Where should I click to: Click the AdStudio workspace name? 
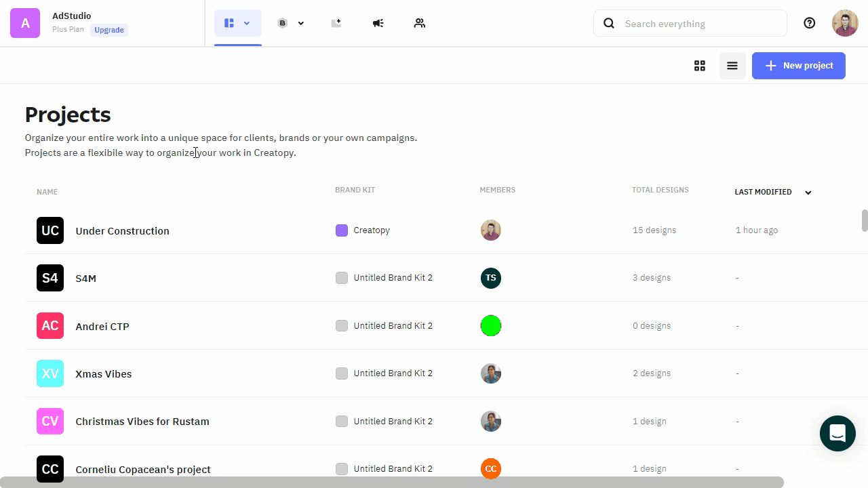coord(72,16)
